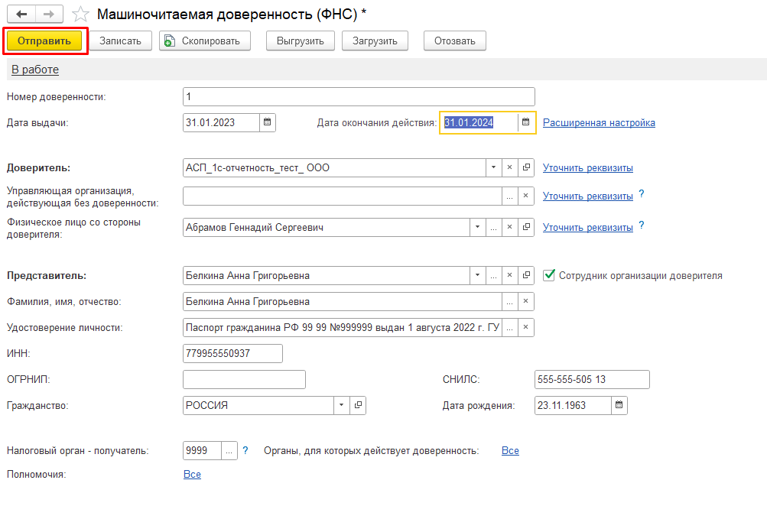Viewport: 767px width, 532px height.
Task: Open dots editor for Фамилия, имя, отчество
Action: click(510, 301)
